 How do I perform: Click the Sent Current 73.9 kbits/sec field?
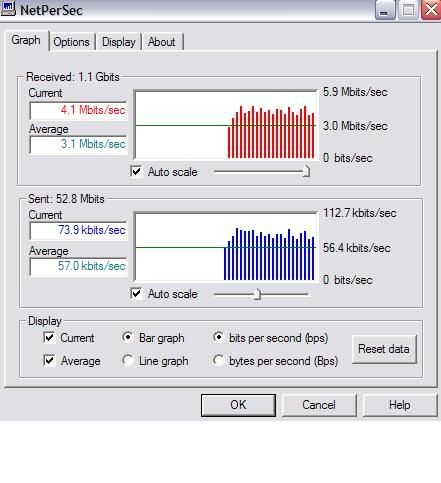(79, 231)
